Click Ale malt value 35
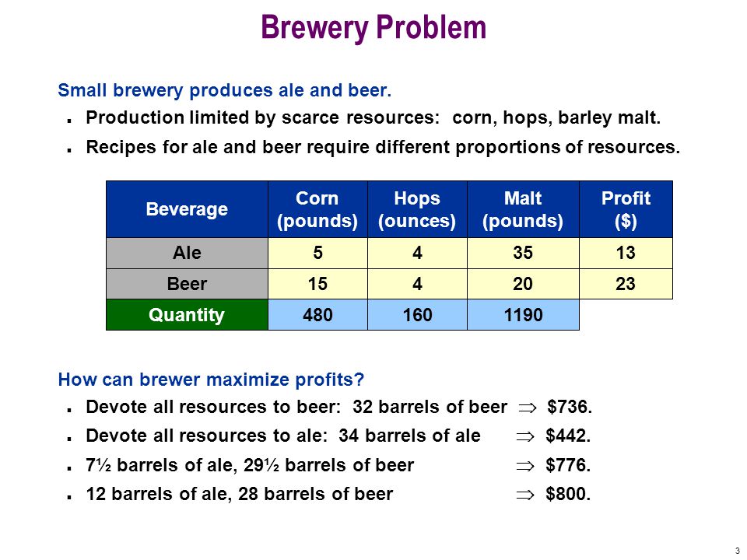 [523, 253]
